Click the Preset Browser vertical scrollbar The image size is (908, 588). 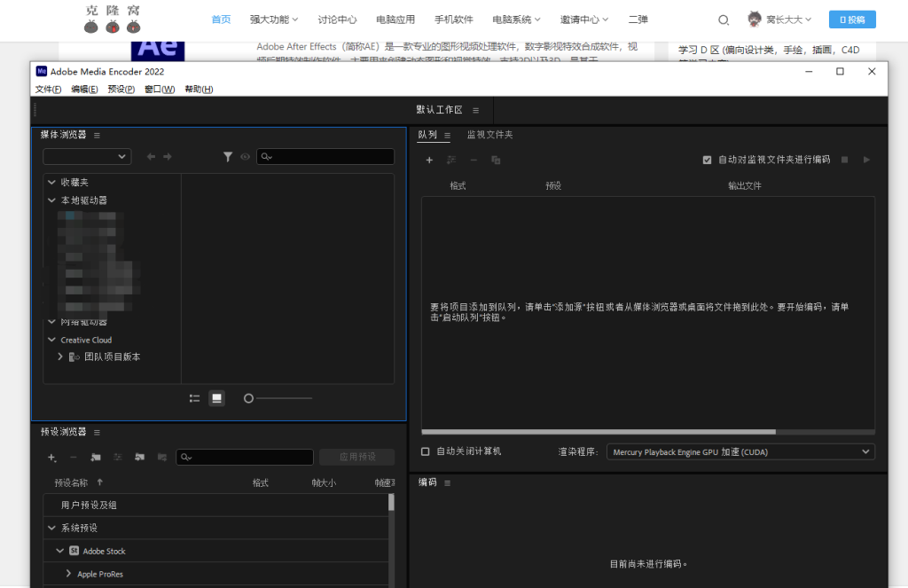click(391, 502)
